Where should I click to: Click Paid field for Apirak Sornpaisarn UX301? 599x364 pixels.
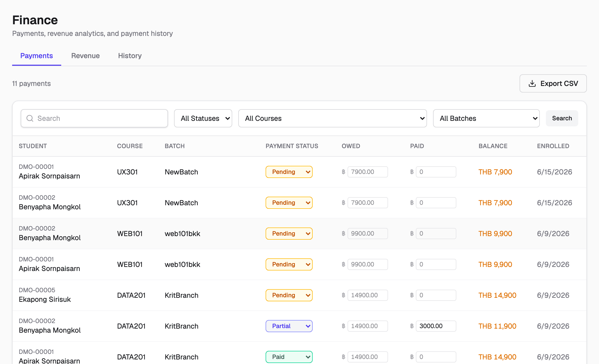click(x=436, y=172)
